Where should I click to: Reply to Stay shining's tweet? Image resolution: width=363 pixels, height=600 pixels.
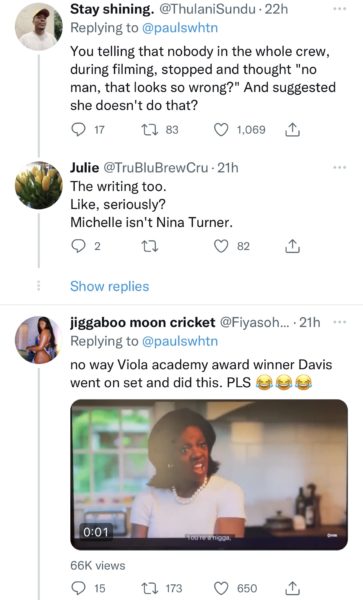click(79, 130)
